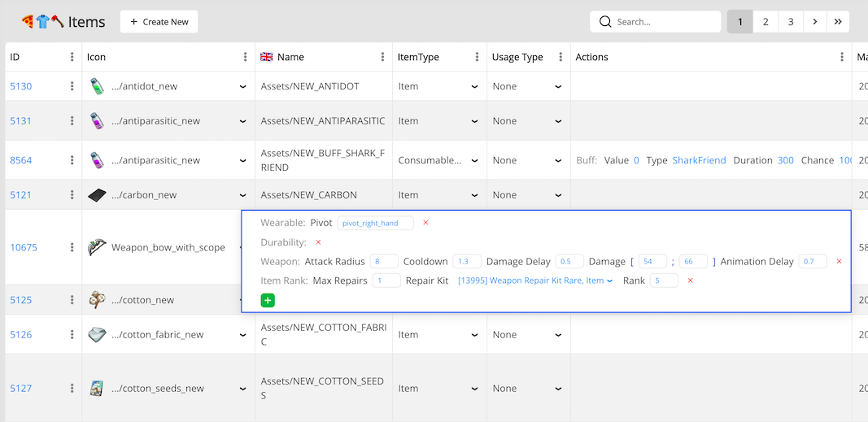Delete the Durability component using red X
This screenshot has width=868, height=422.
click(x=318, y=242)
